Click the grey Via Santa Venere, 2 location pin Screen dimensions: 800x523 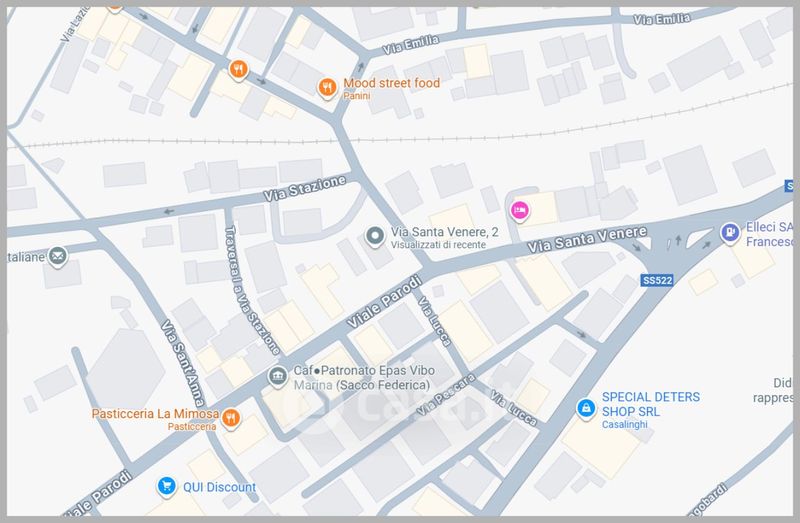click(374, 237)
